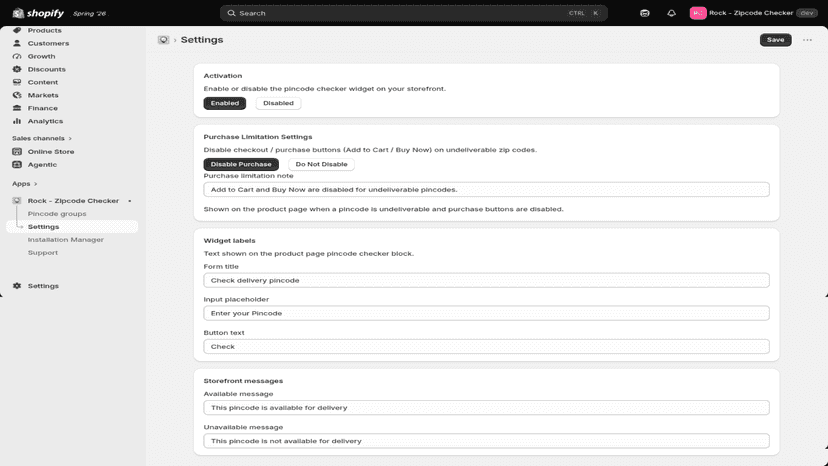Click the Purchase limitation note field
The height and width of the screenshot is (466, 828).
point(486,190)
